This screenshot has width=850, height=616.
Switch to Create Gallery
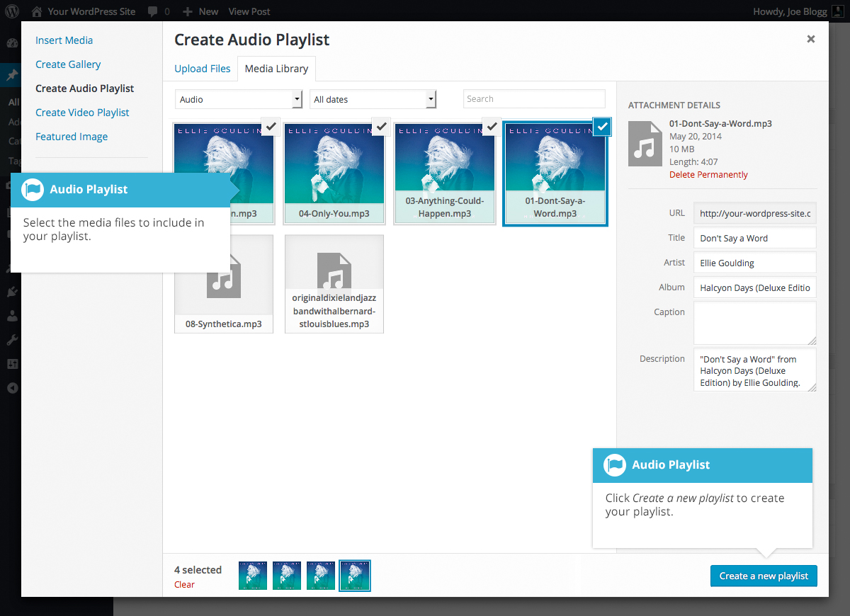tap(68, 64)
